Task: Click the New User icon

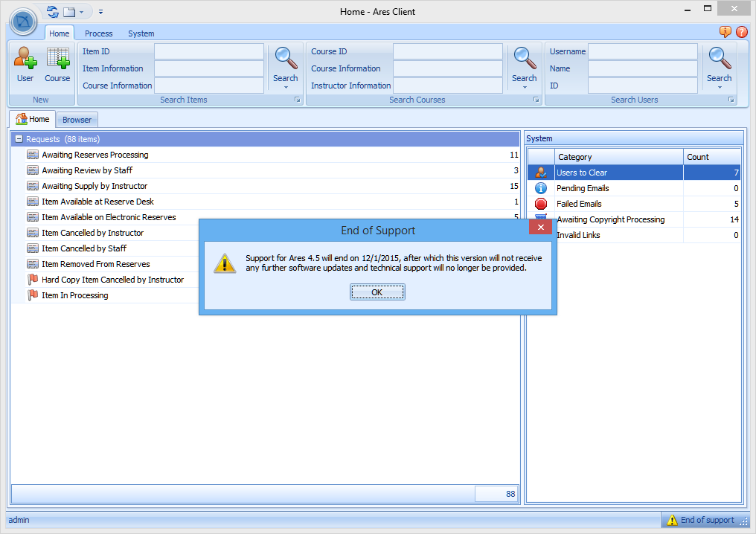Action: tap(25, 58)
